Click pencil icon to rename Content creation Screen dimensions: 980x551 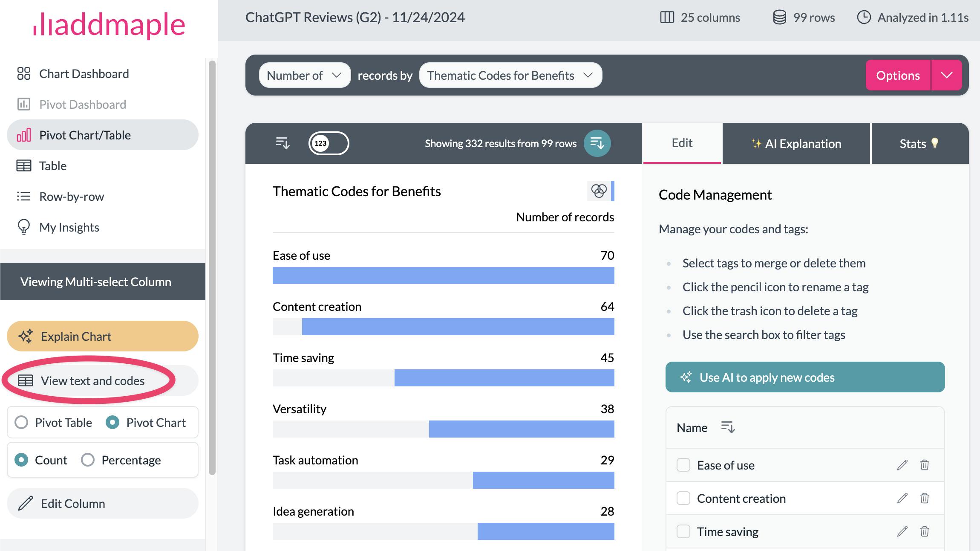pos(902,498)
